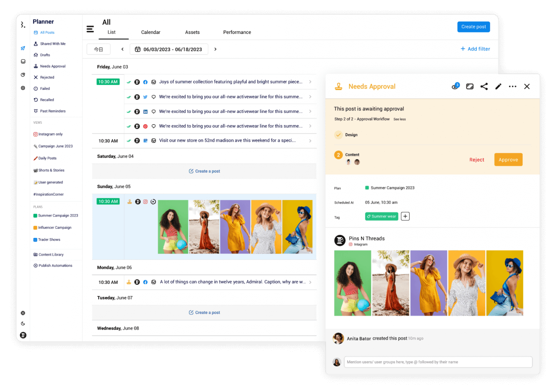Open the Performance tab

pyautogui.click(x=237, y=32)
